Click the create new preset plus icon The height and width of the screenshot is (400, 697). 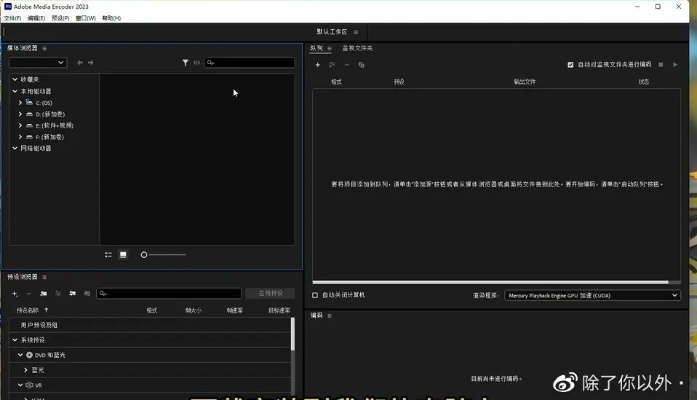14,294
